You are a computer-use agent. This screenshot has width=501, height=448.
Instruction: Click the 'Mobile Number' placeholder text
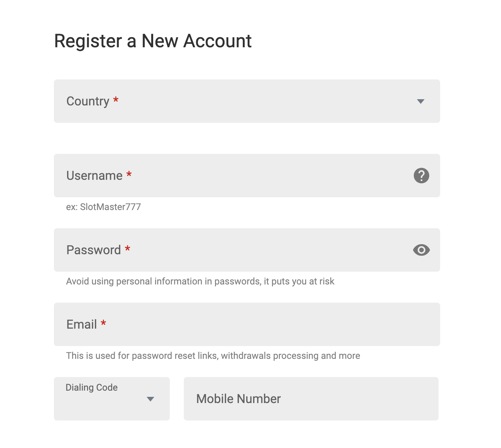click(238, 399)
